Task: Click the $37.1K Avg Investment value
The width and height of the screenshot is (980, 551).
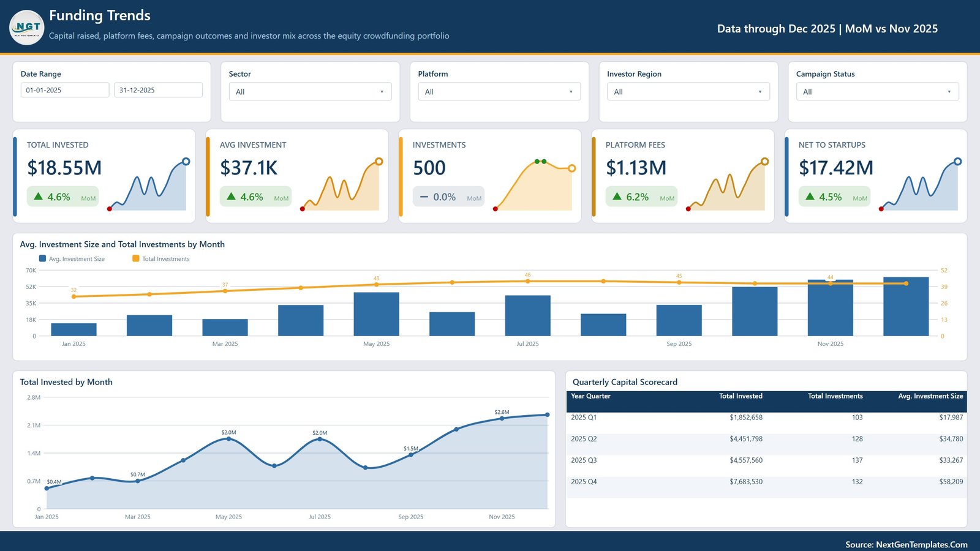Action: (x=249, y=168)
